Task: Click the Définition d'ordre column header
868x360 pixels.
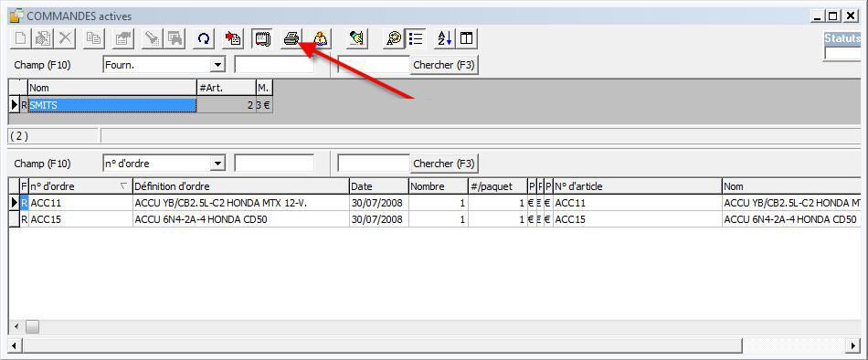Action: [x=241, y=186]
